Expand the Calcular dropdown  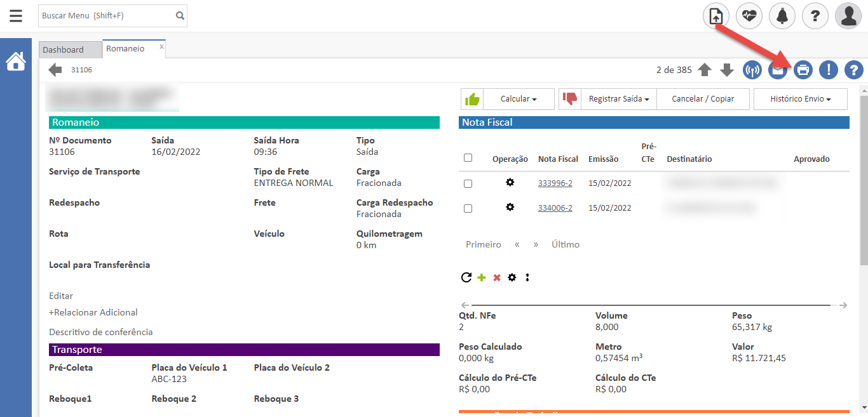519,99
